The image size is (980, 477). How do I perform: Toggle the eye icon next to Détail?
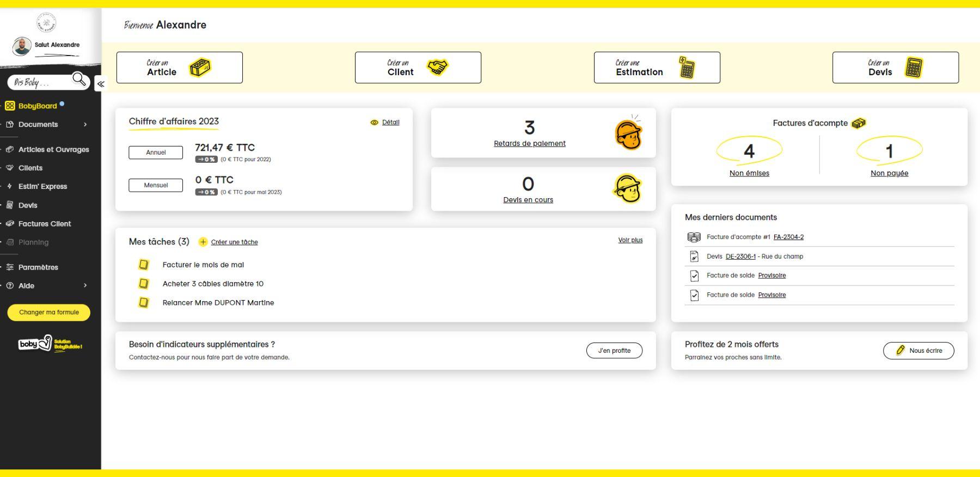point(374,123)
